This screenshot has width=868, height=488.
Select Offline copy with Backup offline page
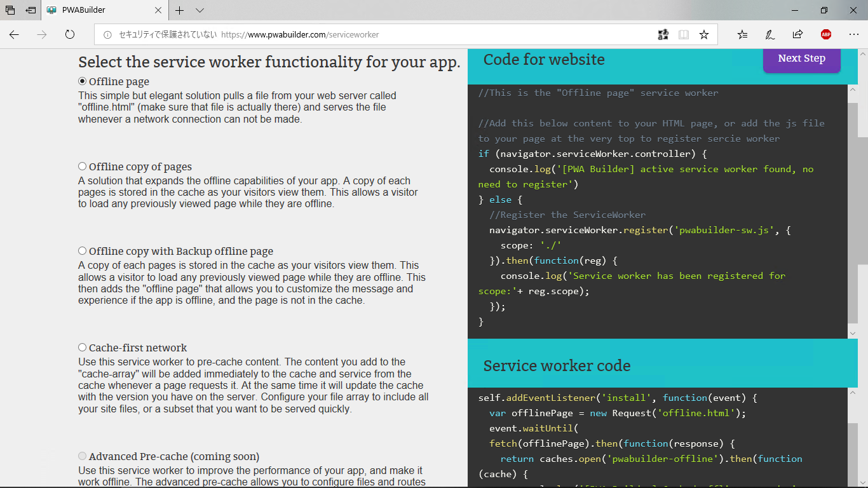82,251
